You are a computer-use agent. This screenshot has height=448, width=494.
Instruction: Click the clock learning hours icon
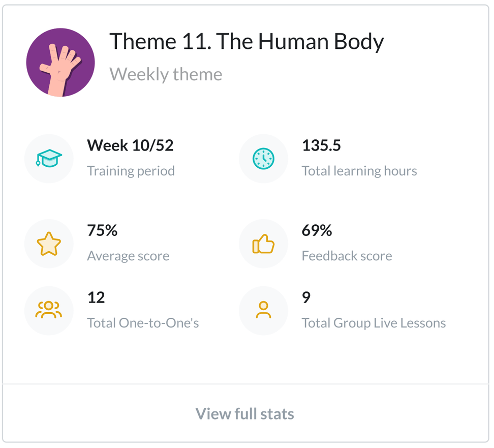click(x=263, y=159)
